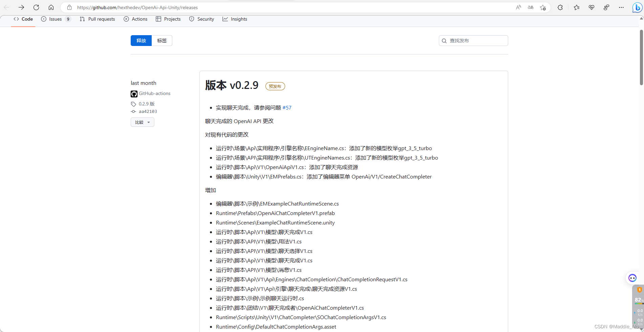Click the '对现有代码的更改' heading text
The image size is (644, 332).
tap(227, 135)
